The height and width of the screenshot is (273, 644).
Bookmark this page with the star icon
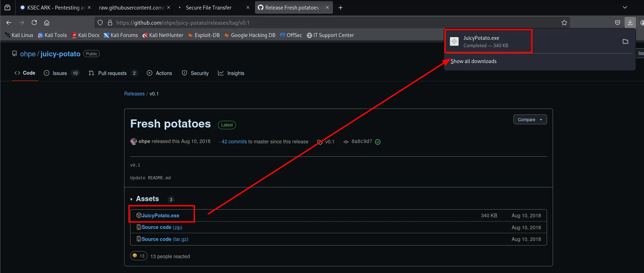coord(564,23)
